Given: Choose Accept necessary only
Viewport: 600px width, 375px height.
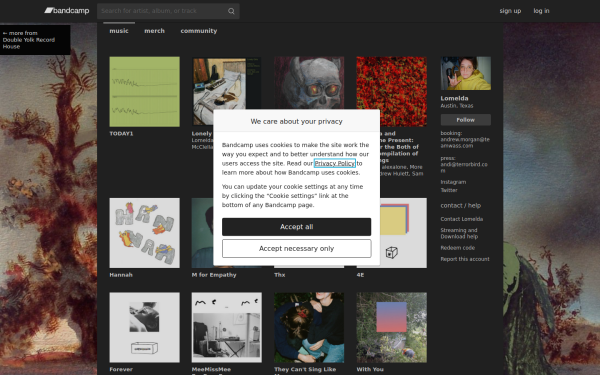Looking at the screenshot, I should (297, 248).
